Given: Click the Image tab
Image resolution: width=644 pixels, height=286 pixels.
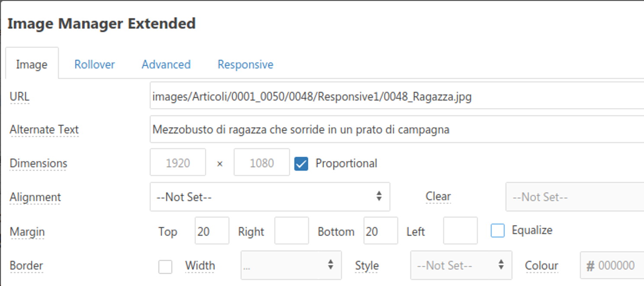Looking at the screenshot, I should (32, 65).
